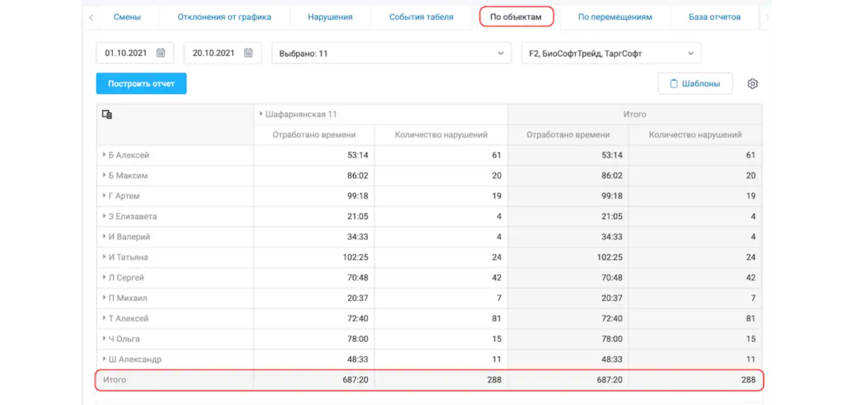Open the F2, БиоСофтТрейд, ТаргСофт dropdown
Viewport: 868px width, 405px height.
click(611, 53)
